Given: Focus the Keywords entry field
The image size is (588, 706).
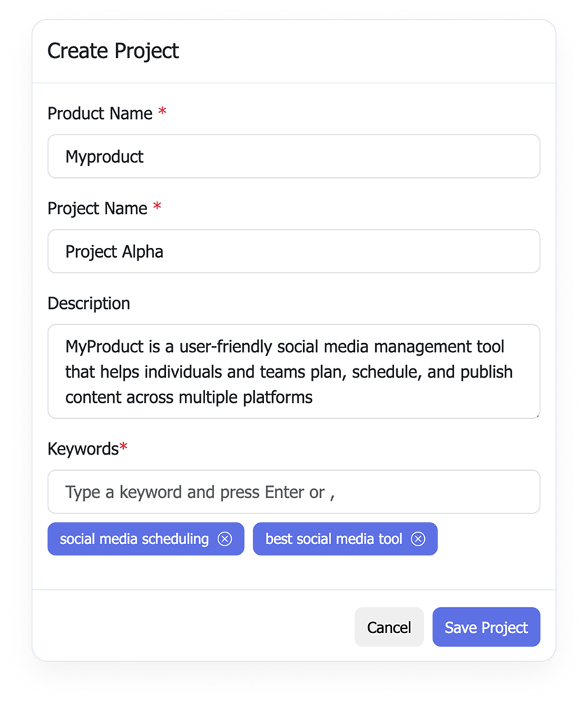Looking at the screenshot, I should point(294,492).
